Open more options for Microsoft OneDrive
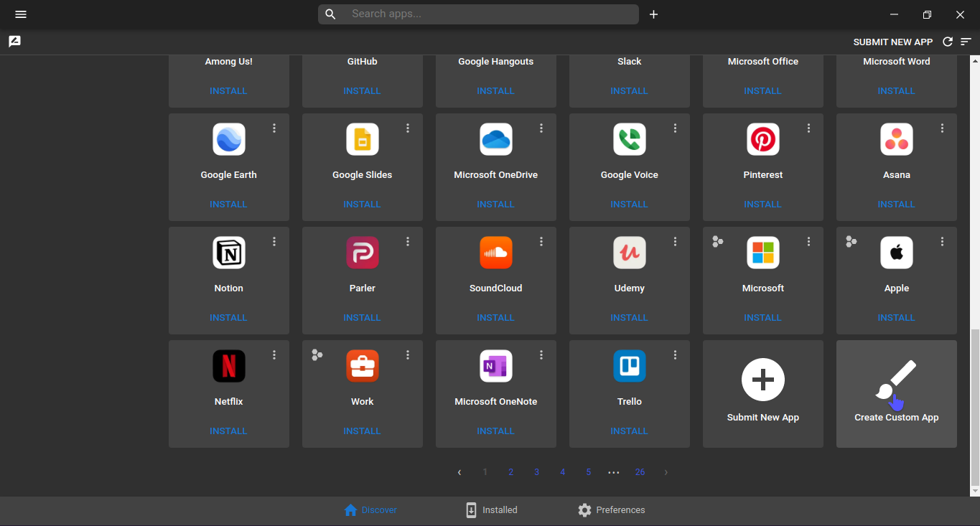Image resolution: width=980 pixels, height=526 pixels. point(541,128)
